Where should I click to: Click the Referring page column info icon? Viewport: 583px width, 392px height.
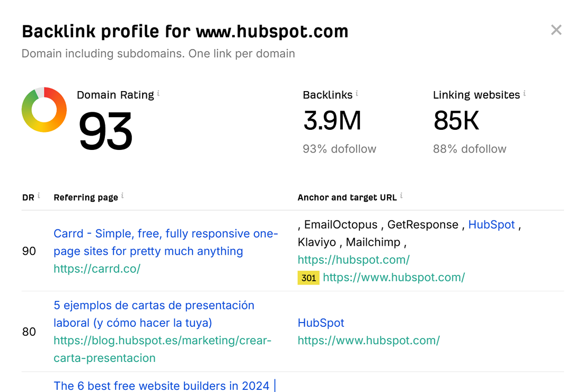pyautogui.click(x=122, y=196)
